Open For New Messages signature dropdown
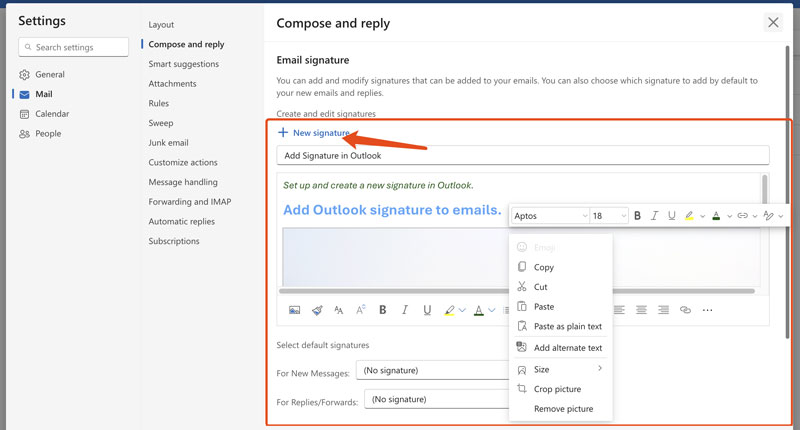This screenshot has height=430, width=800. coord(433,370)
